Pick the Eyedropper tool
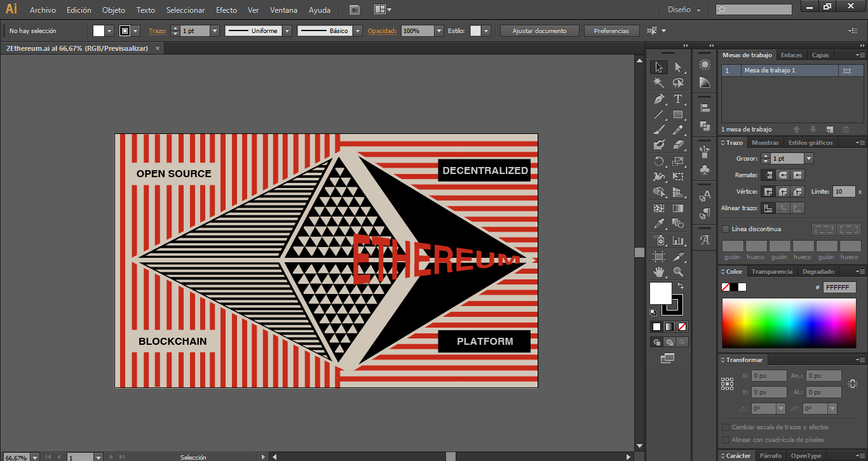 click(659, 224)
